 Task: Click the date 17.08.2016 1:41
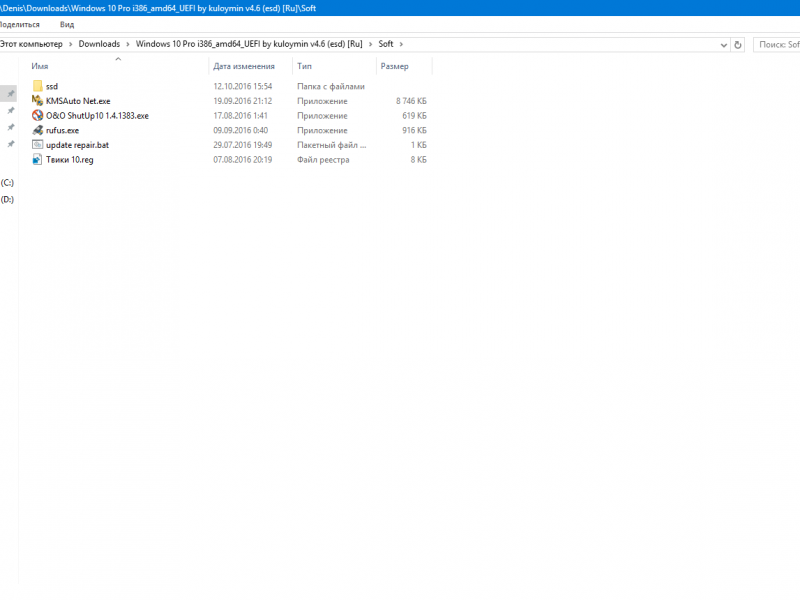click(x=240, y=116)
